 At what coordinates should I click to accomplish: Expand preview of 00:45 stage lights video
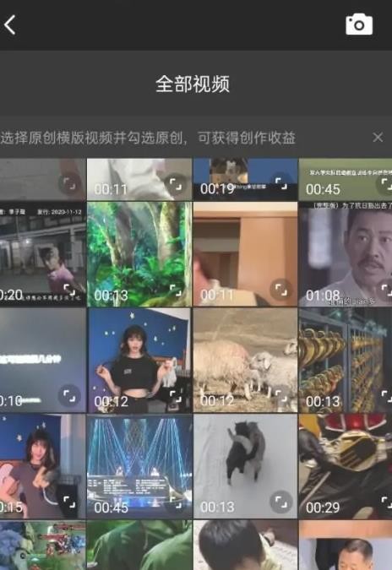pyautogui.click(x=176, y=502)
